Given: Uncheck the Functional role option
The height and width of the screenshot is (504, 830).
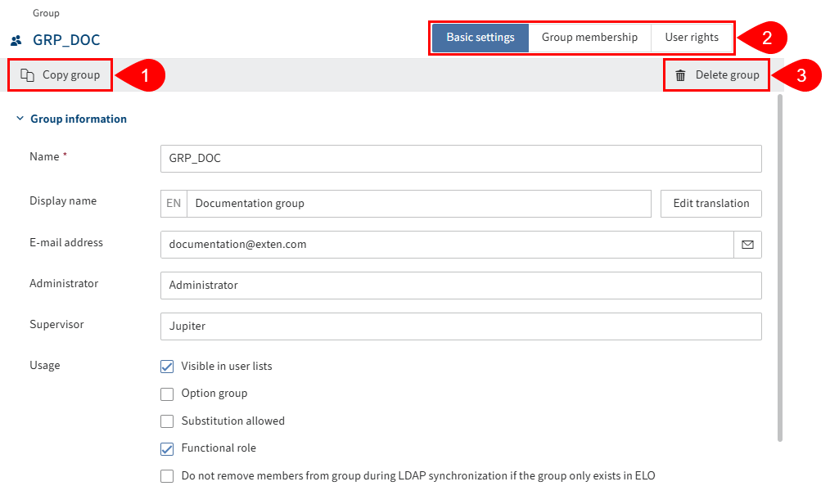Looking at the screenshot, I should tap(167, 448).
